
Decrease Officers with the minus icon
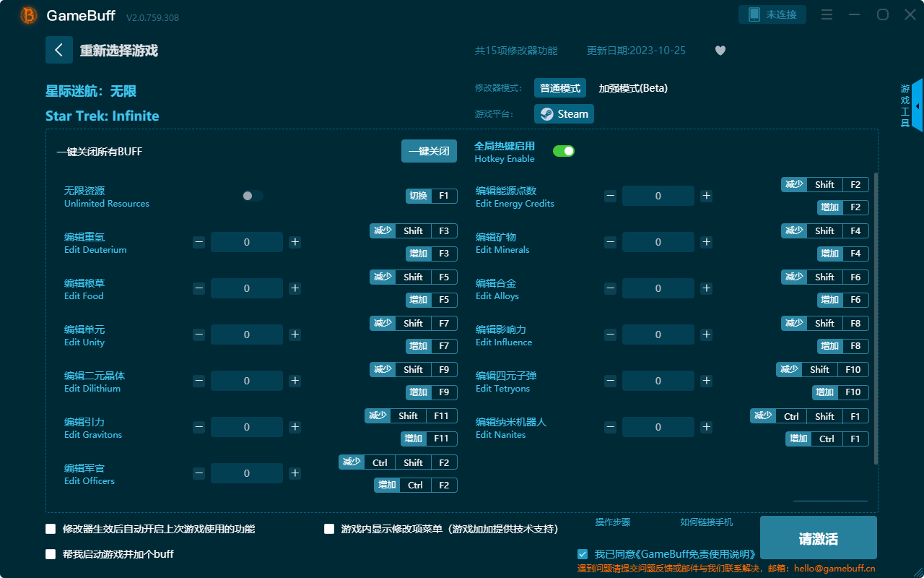[x=199, y=473]
